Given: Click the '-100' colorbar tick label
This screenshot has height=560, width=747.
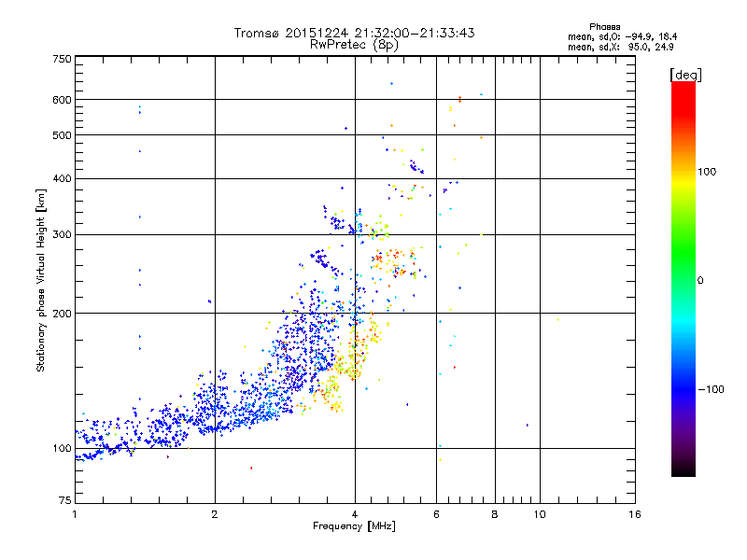Looking at the screenshot, I should (x=712, y=389).
